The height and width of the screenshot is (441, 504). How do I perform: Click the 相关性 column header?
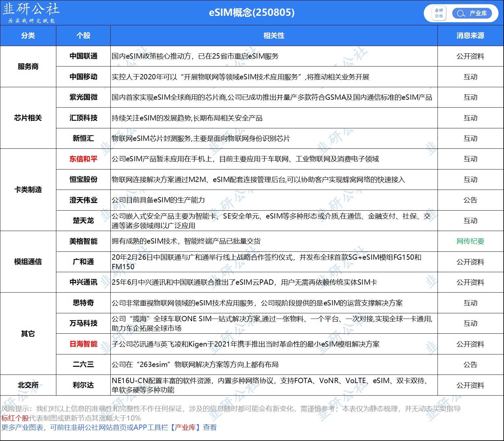coord(274,36)
